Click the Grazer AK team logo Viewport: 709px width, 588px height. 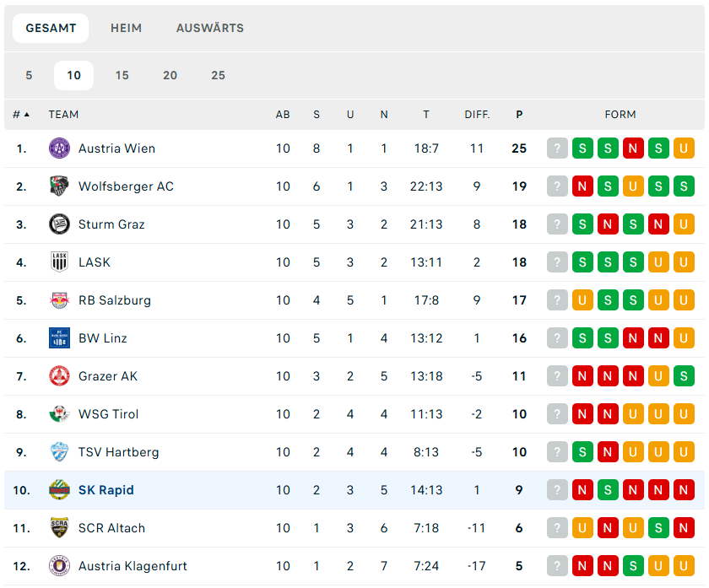point(59,376)
